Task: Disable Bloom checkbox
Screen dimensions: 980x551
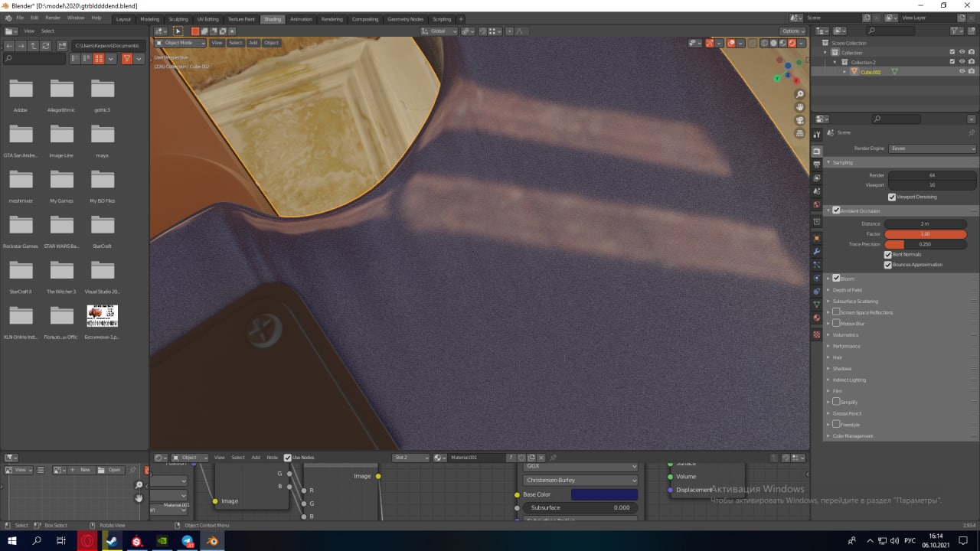Action: tap(836, 278)
